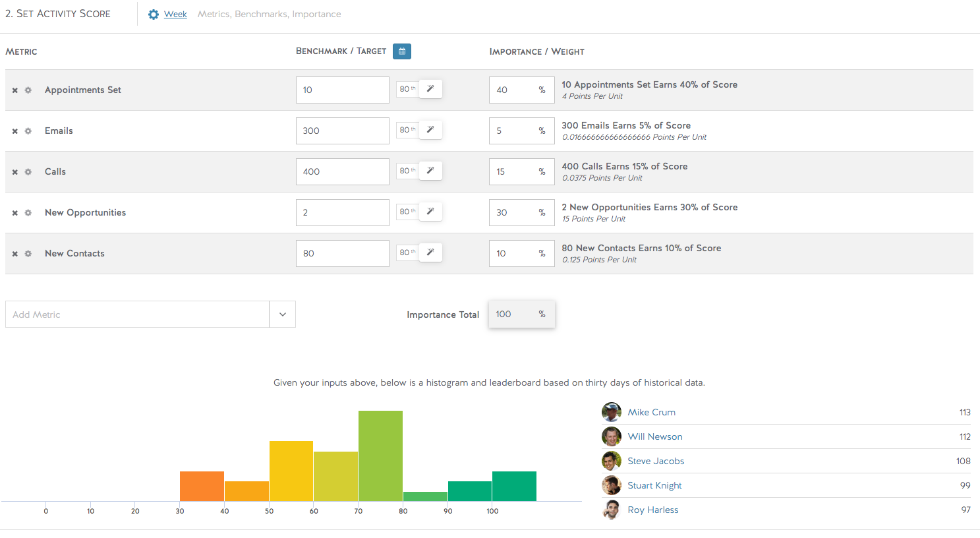Click the 80th percentile selector for Emails
980x538 pixels.
tap(407, 130)
